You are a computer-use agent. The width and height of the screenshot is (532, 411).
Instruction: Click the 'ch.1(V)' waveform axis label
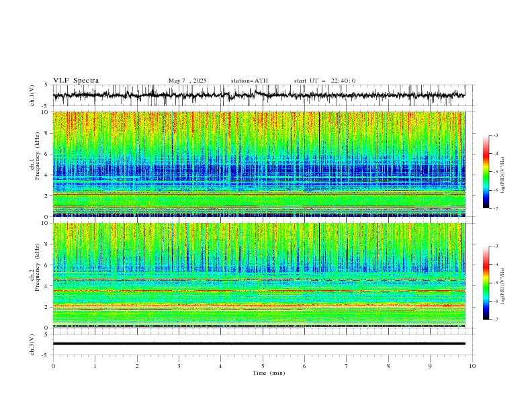[32, 95]
